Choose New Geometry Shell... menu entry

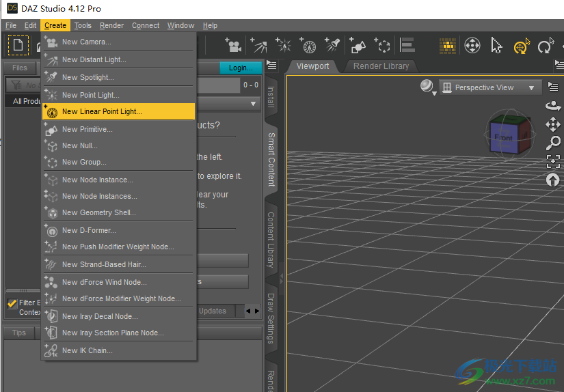(119, 212)
